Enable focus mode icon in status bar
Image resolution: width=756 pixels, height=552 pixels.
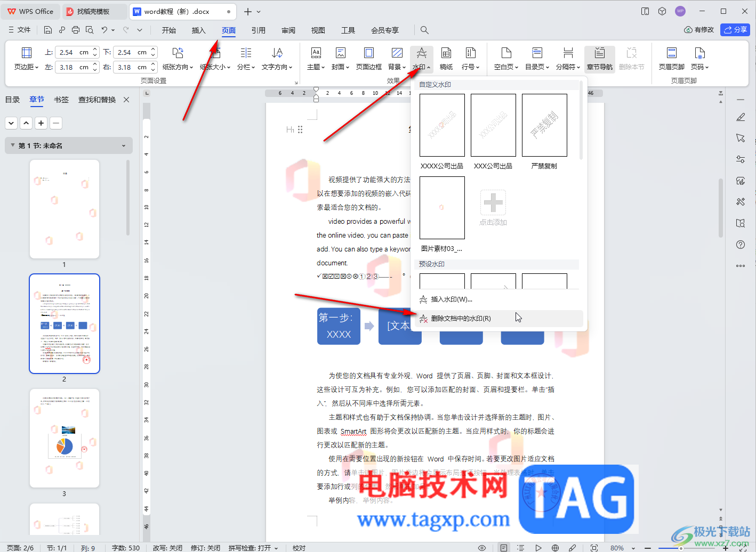pos(594,548)
